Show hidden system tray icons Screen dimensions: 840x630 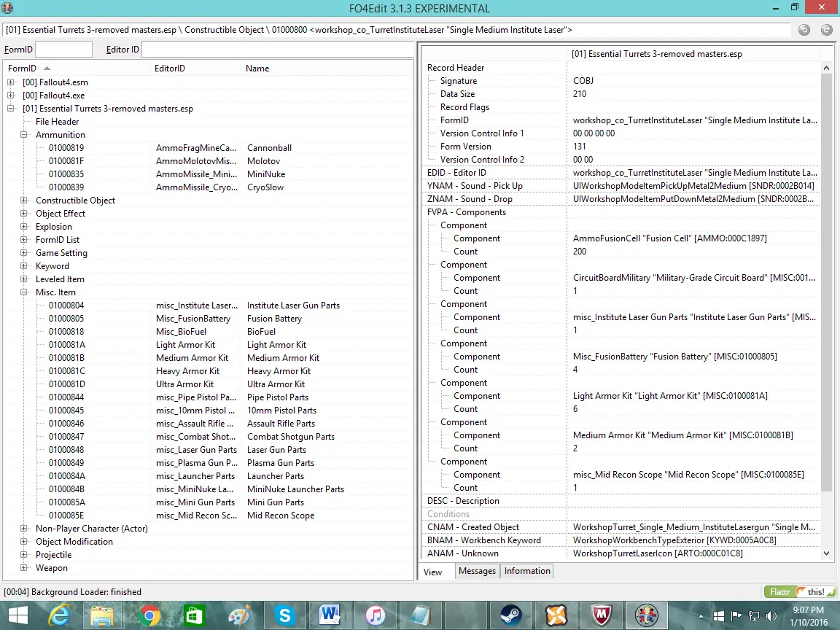tap(701, 616)
